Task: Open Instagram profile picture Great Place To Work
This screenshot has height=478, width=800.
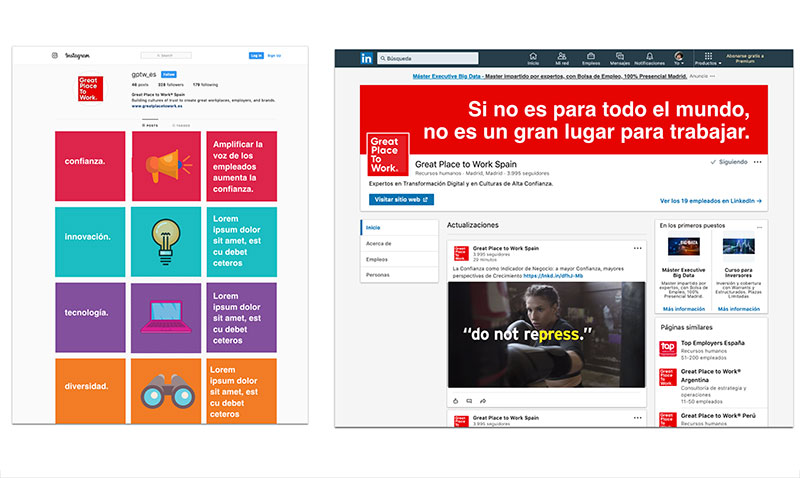Action: pyautogui.click(x=90, y=88)
